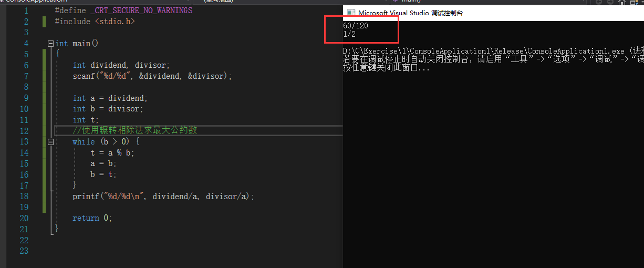Click the _CRT_SECURE_NO_WARNINGS macro text
The width and height of the screenshot is (644, 268).
coord(141,11)
